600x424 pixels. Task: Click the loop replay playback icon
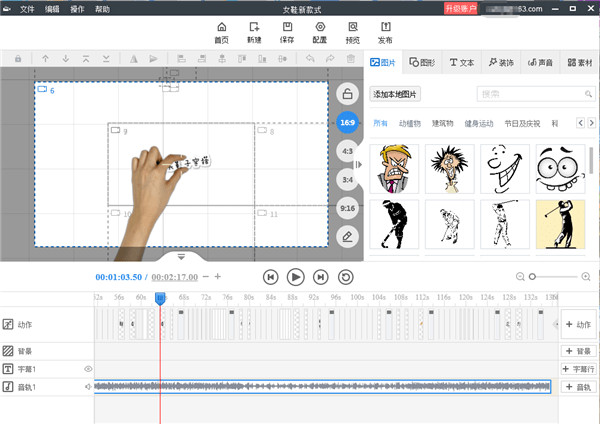(346, 277)
